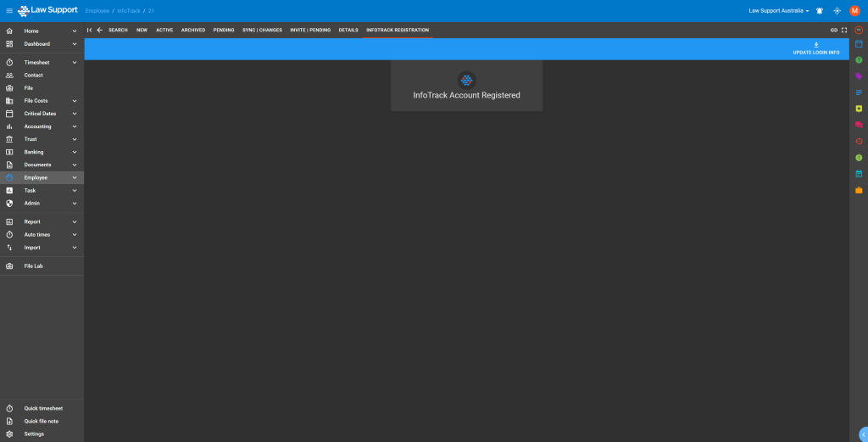The width and height of the screenshot is (868, 442).
Task: Click the copy link icon
Action: click(x=834, y=30)
